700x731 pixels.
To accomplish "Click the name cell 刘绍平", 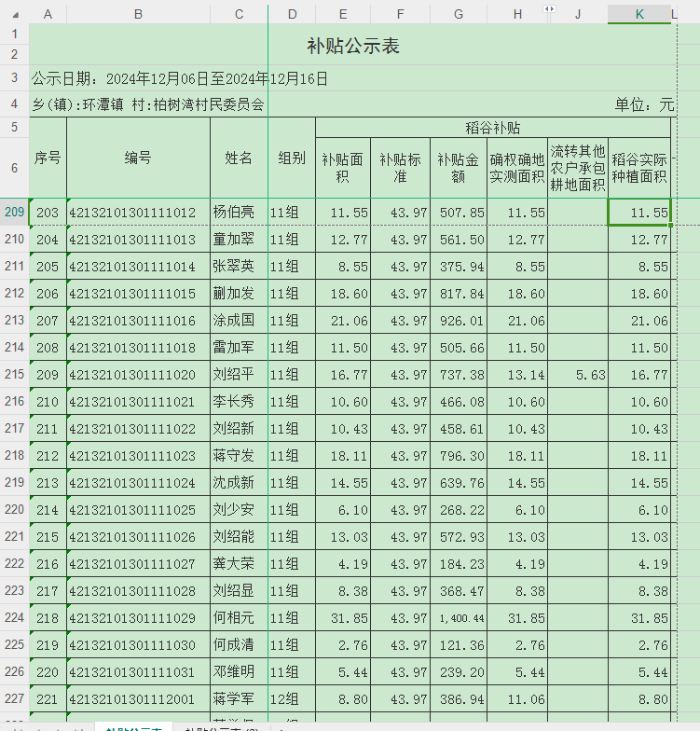I will click(239, 375).
